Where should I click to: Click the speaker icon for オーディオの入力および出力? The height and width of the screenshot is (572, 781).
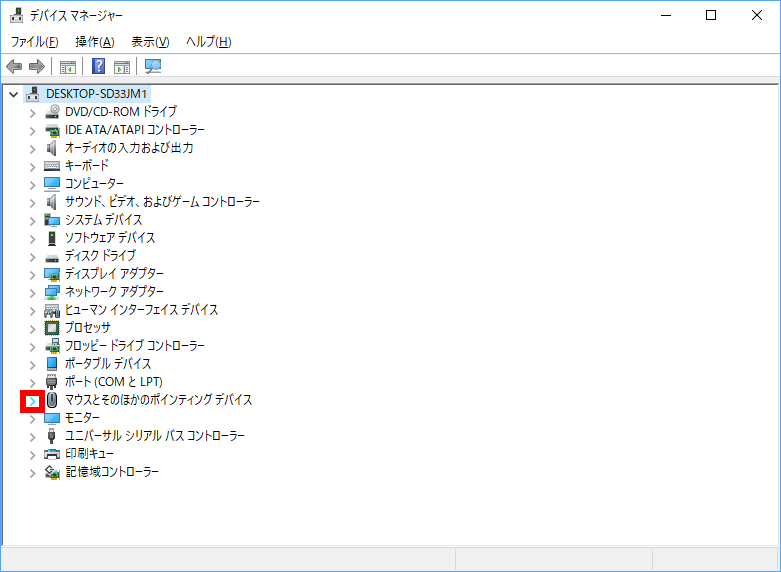[52, 148]
